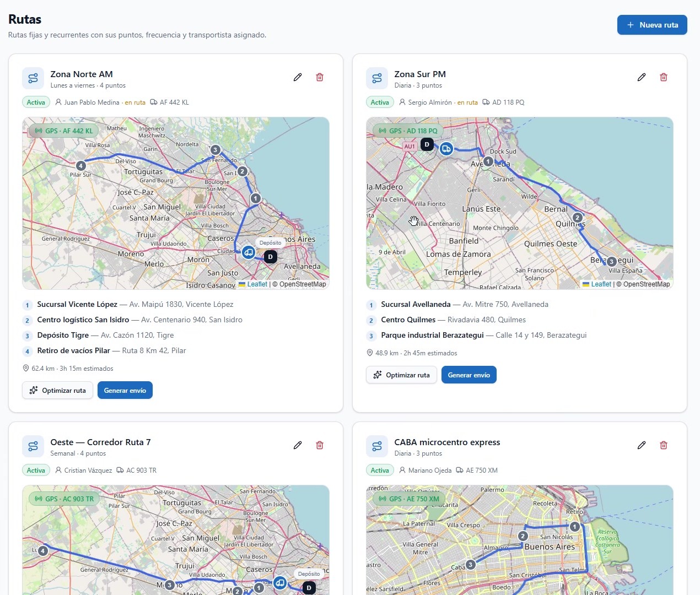
Task: Select stop 3 marker on Zona Sur PM map
Action: pyautogui.click(x=611, y=262)
